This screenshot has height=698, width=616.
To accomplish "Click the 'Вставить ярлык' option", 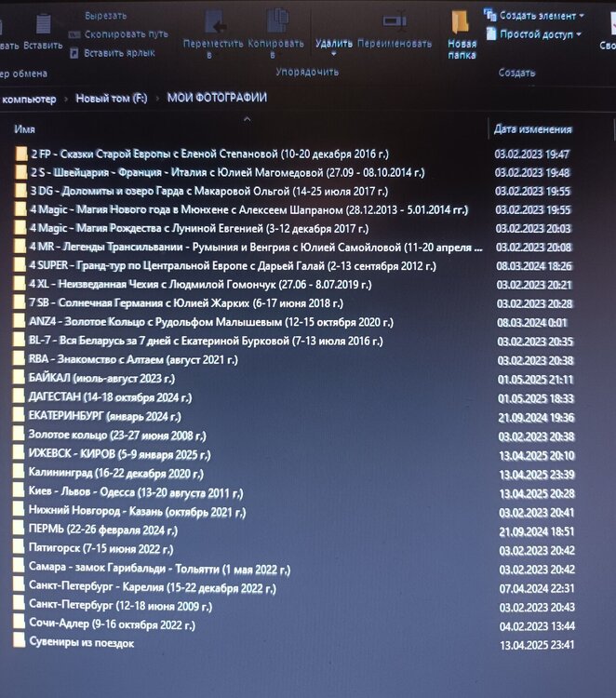I will pyautogui.click(x=116, y=52).
